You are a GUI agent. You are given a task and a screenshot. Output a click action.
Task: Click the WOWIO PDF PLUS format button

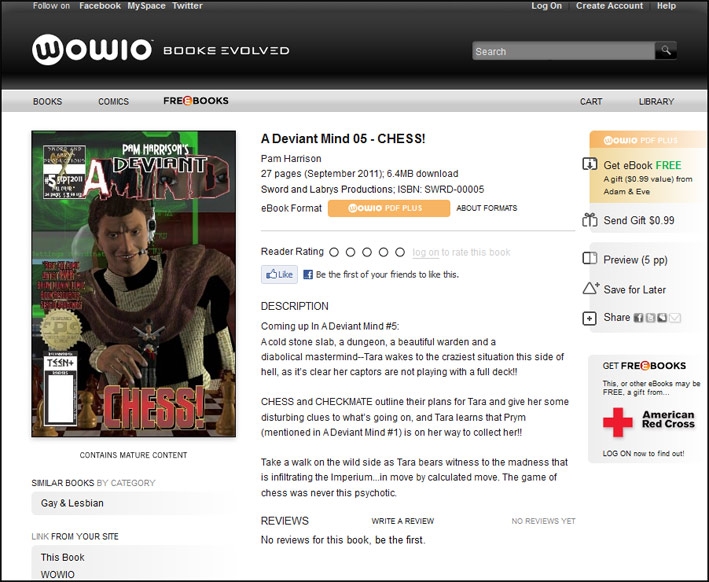[389, 208]
